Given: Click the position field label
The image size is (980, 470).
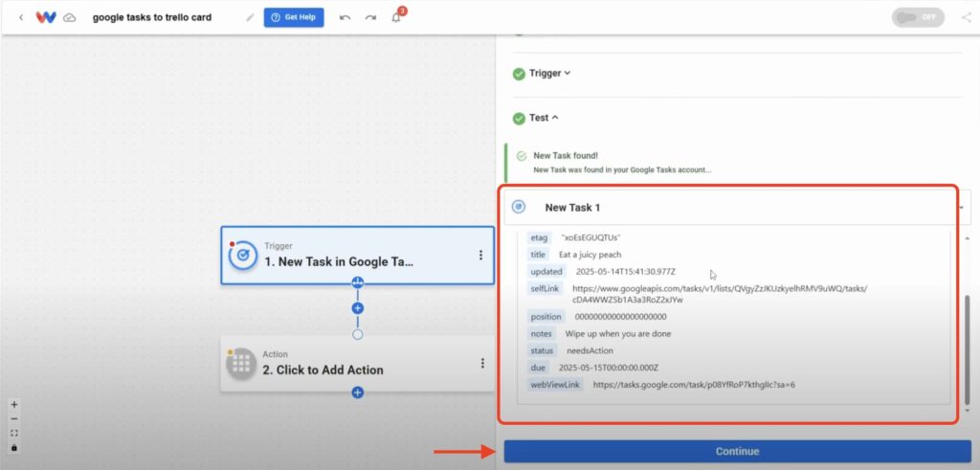Looking at the screenshot, I should [x=546, y=317].
